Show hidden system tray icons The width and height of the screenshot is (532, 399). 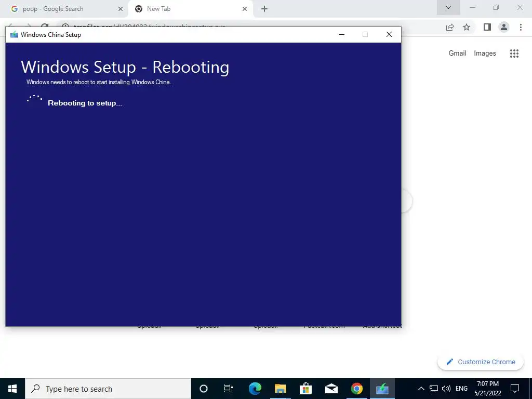[421, 389]
